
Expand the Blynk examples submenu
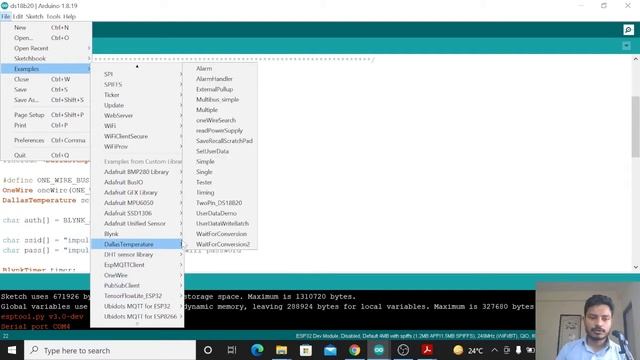[137, 234]
